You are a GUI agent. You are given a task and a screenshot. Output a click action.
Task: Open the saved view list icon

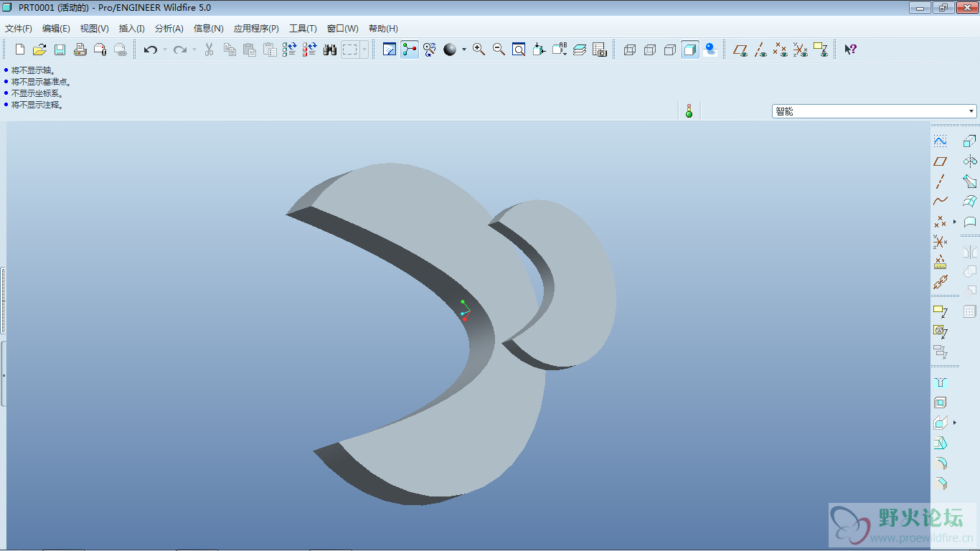point(560,50)
